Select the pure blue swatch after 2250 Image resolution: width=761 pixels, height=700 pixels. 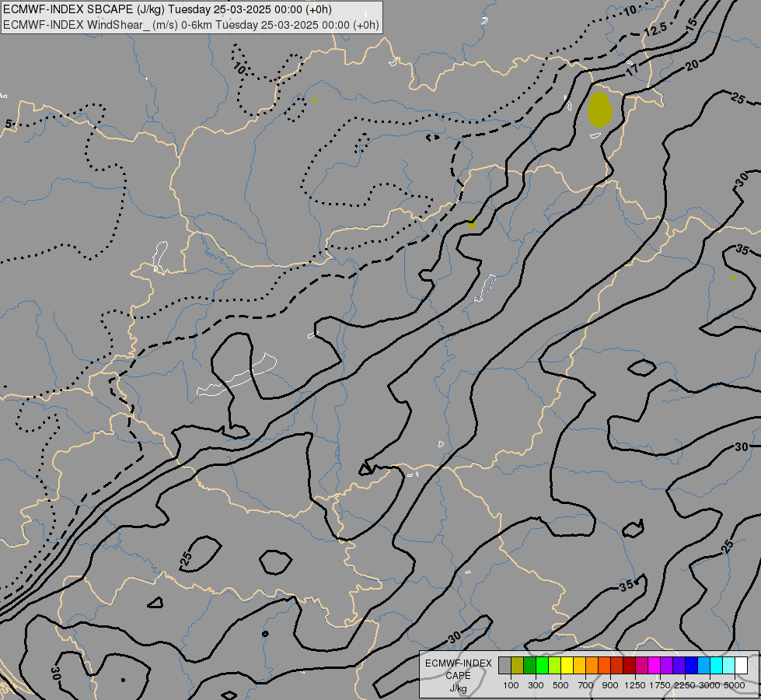click(x=692, y=666)
